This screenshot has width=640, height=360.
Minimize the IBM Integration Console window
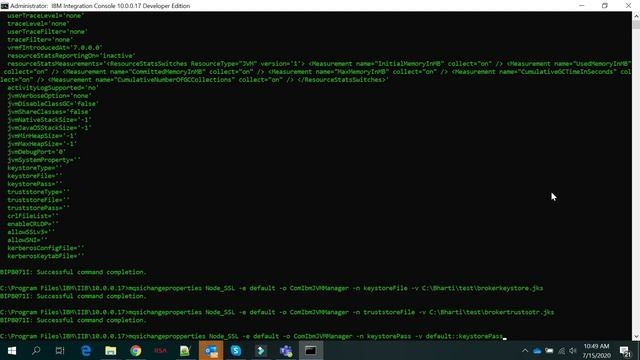click(x=582, y=6)
